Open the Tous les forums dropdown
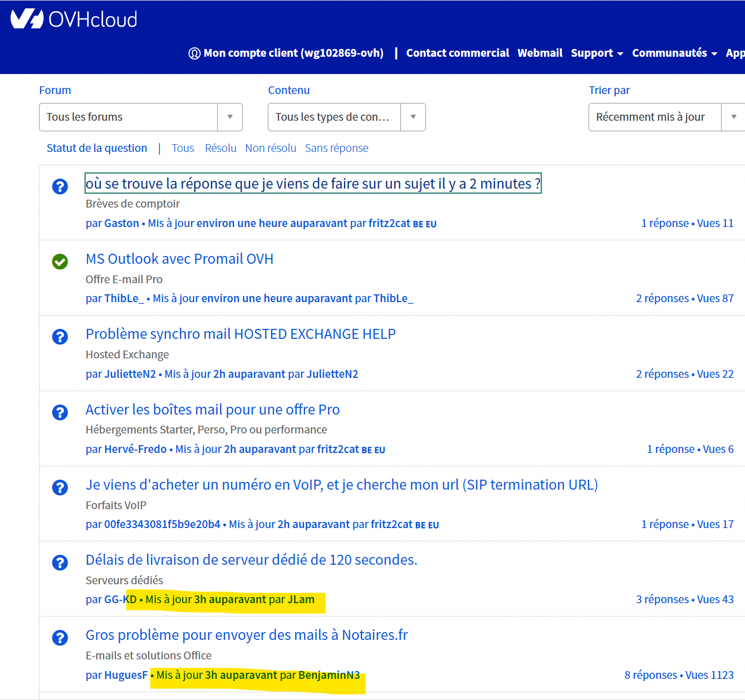Screen dimensions: 745x700 pos(140,117)
